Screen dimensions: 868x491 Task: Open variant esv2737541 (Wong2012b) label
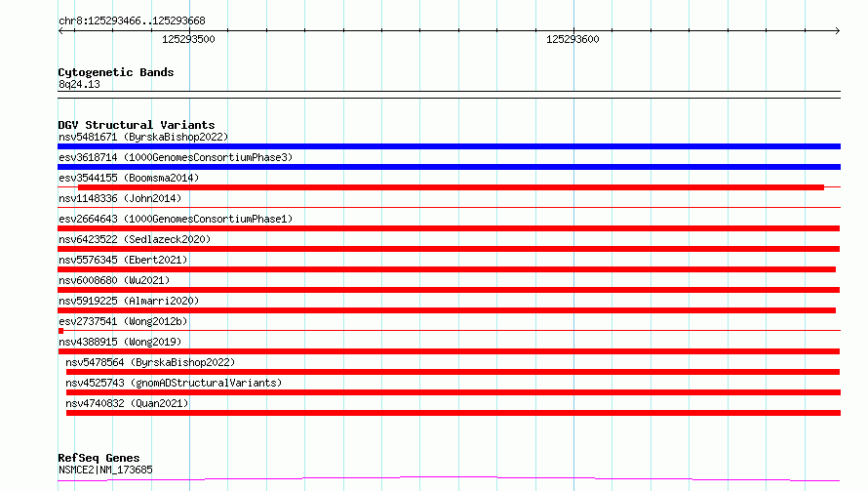pos(123,321)
